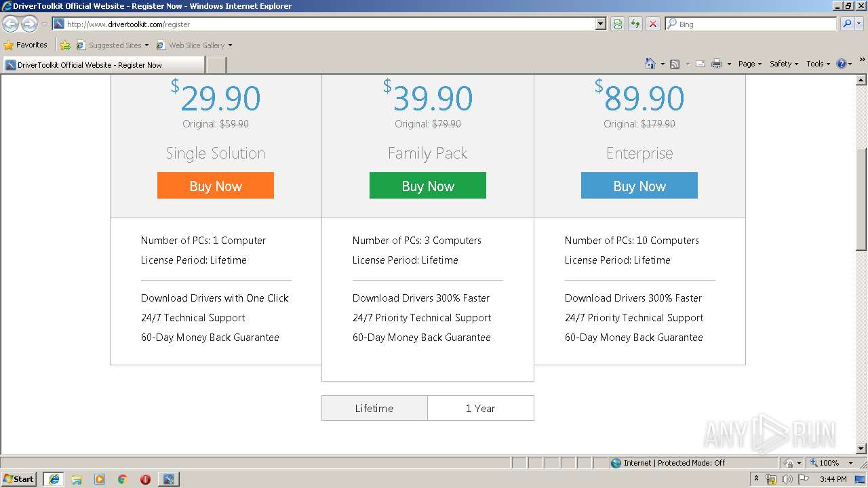The width and height of the screenshot is (868, 488).
Task: Click the scrollbar up arrow
Action: click(x=861, y=80)
